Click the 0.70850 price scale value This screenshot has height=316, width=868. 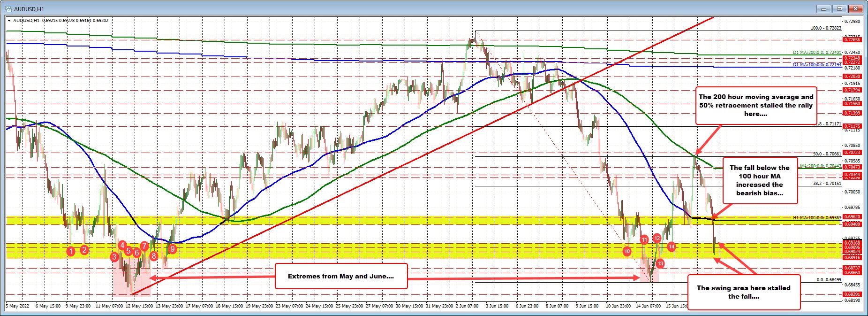pos(852,145)
